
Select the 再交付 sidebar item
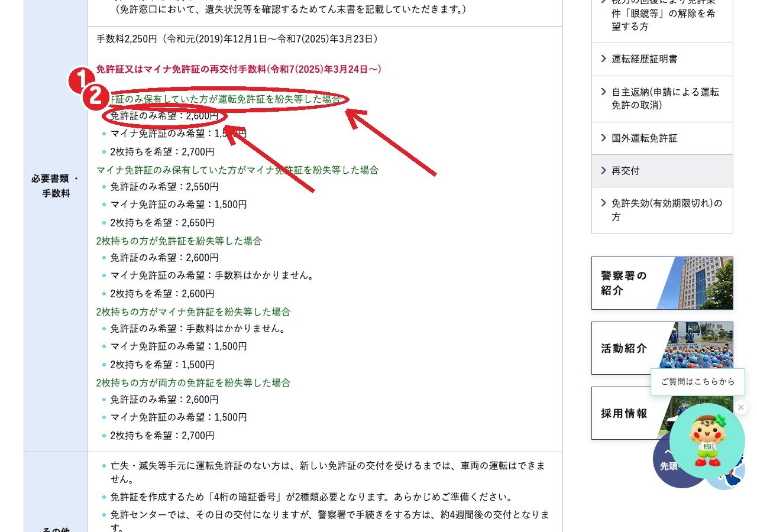pos(662,171)
